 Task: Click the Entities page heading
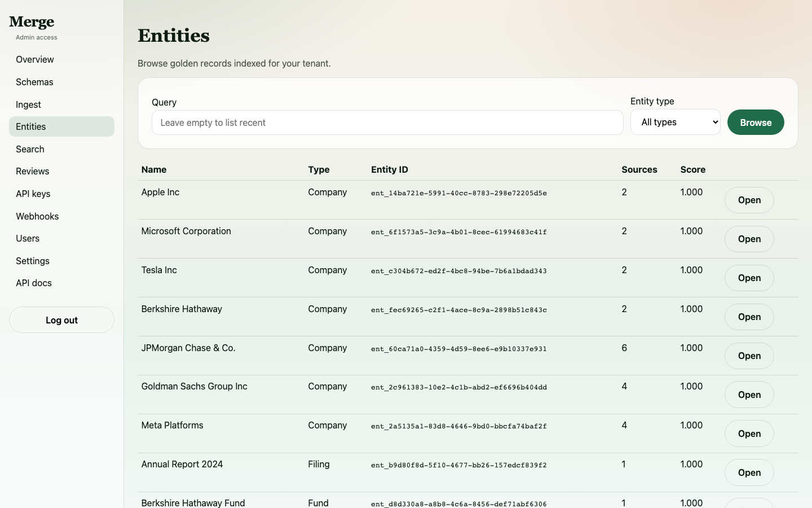point(174,36)
